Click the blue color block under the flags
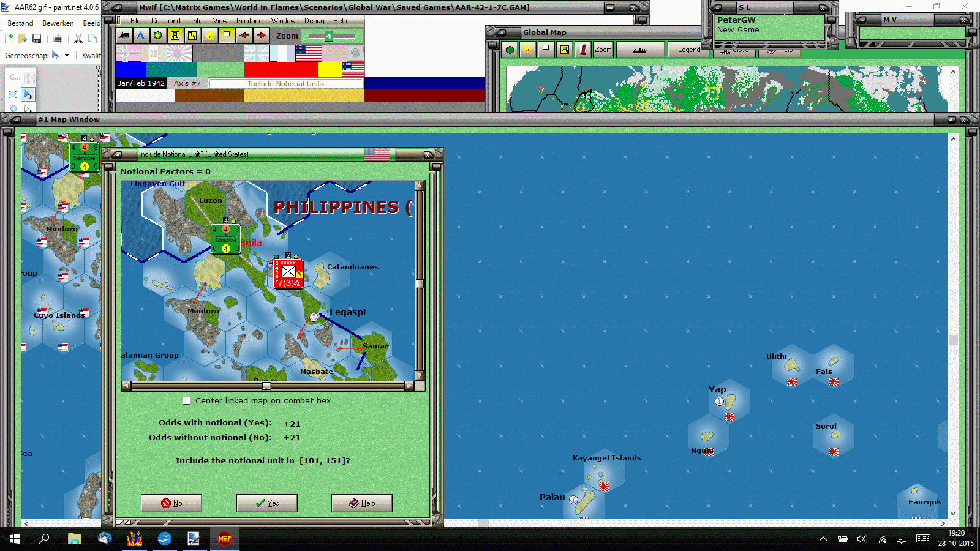980x551 pixels. point(130,69)
